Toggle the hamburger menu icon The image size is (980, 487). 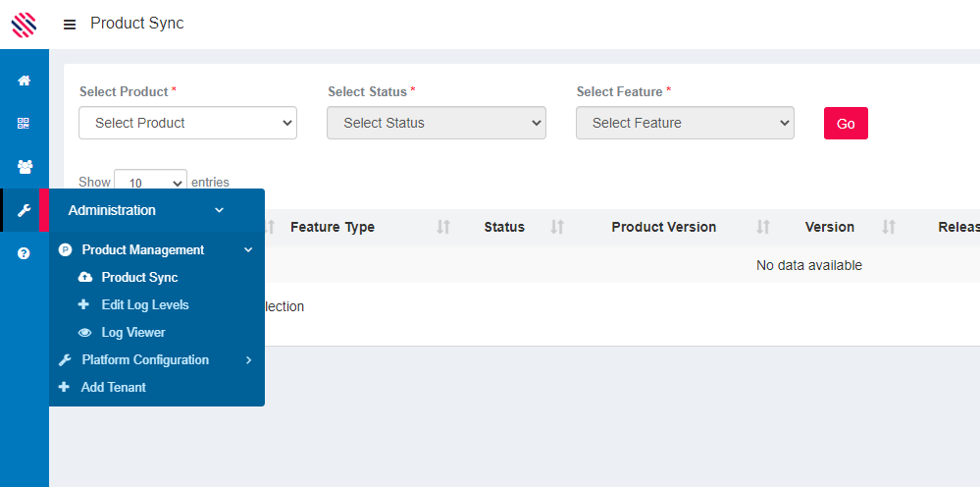pyautogui.click(x=70, y=25)
